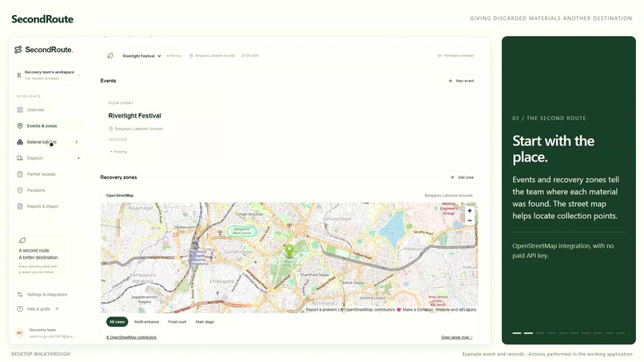Open the Riverlight Festival event card
This screenshot has width=644, height=362.
(161, 128)
